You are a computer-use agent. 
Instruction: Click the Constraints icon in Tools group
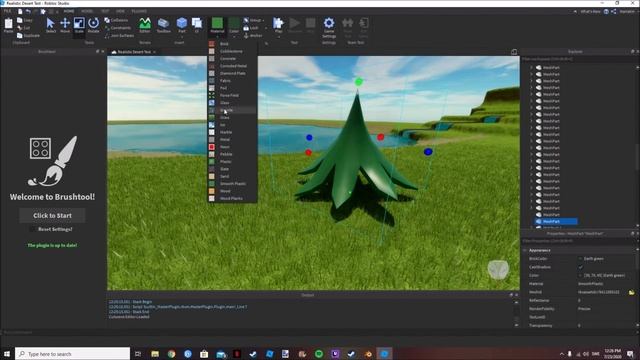pyautogui.click(x=107, y=28)
